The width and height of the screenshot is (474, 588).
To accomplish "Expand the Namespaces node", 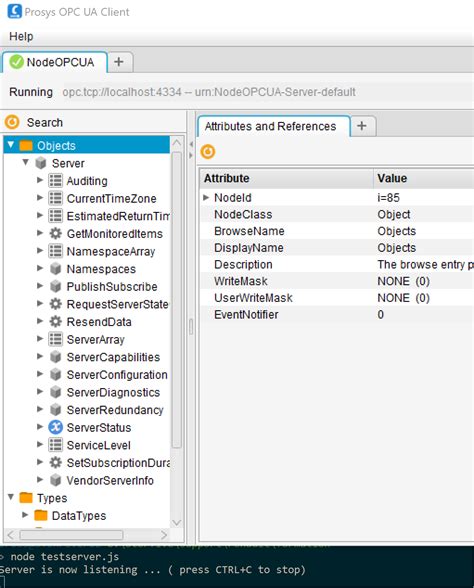I will (x=40, y=268).
